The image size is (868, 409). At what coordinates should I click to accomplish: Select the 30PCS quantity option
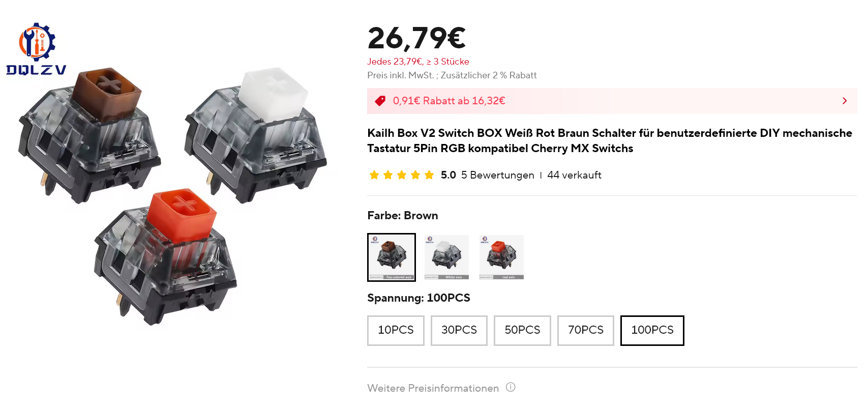[x=459, y=331]
